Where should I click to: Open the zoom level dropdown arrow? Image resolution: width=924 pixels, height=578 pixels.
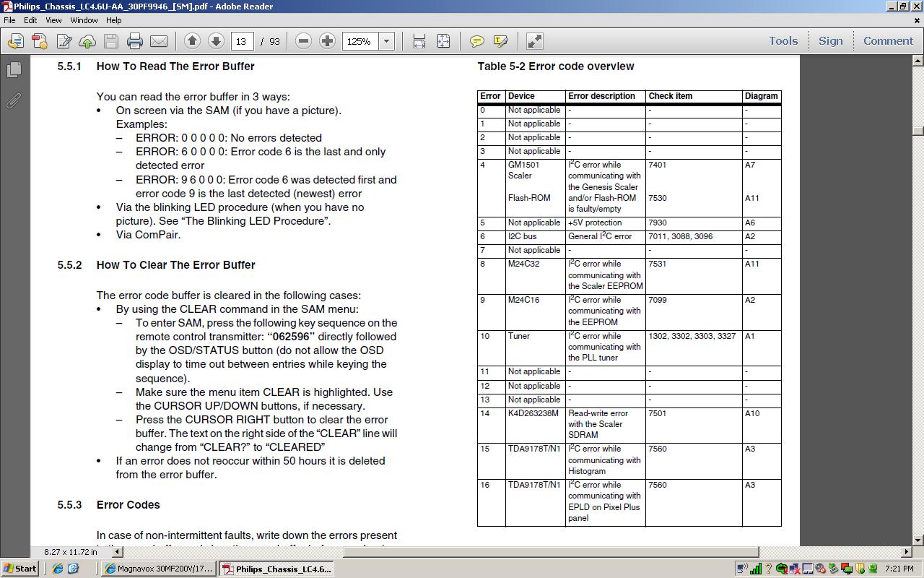[x=386, y=41]
